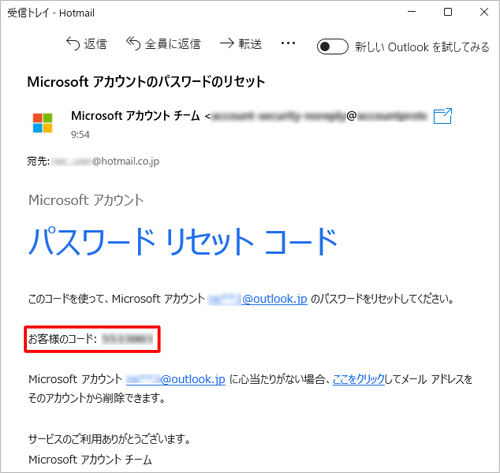The width and height of the screenshot is (500, 473).
Task: Close the Hotmail mail window
Action: tap(484, 12)
